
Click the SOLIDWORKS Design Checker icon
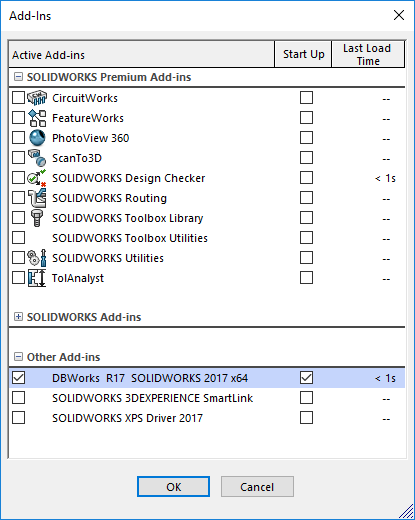[x=37, y=178]
